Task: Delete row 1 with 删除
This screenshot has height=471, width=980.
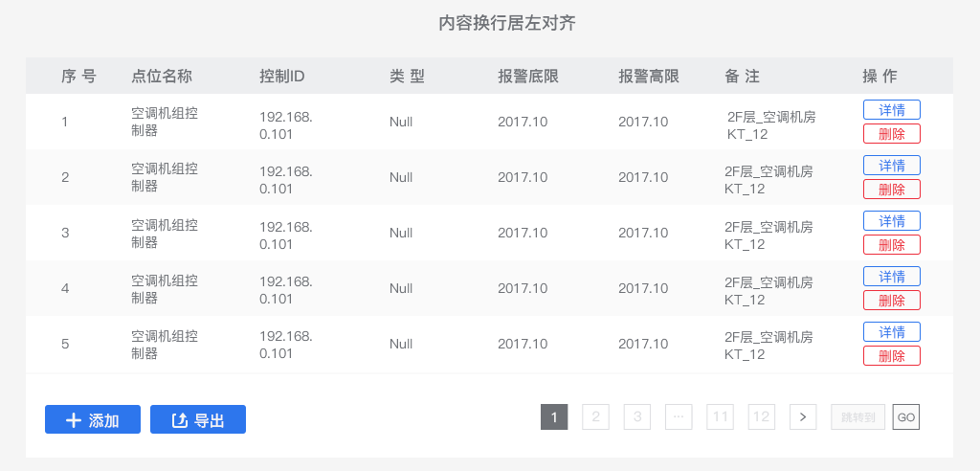Action: [892, 134]
